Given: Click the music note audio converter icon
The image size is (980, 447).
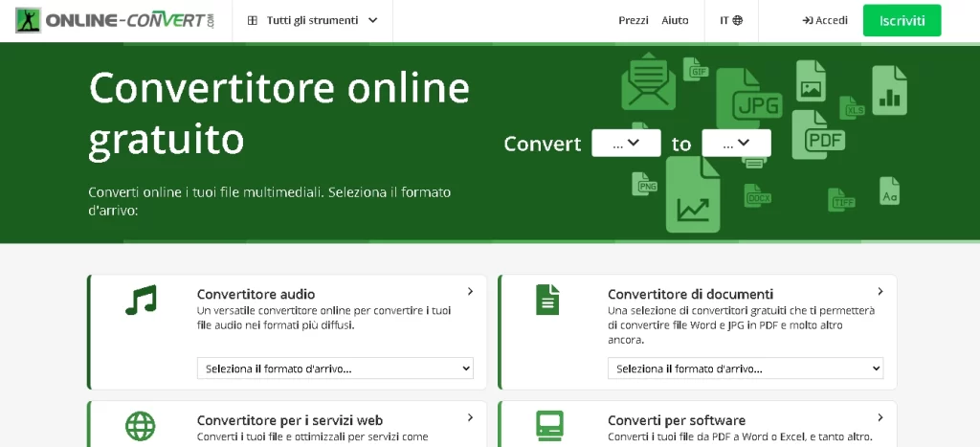Looking at the screenshot, I should tap(141, 301).
